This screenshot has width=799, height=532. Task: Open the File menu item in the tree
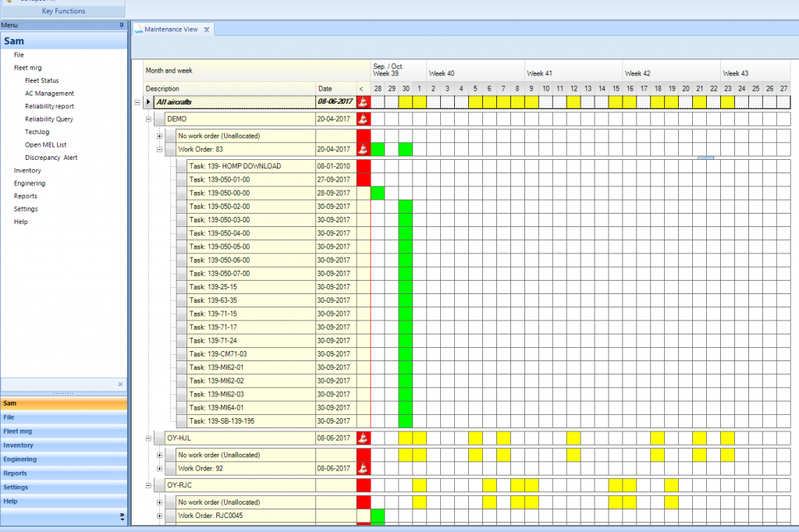click(x=19, y=55)
